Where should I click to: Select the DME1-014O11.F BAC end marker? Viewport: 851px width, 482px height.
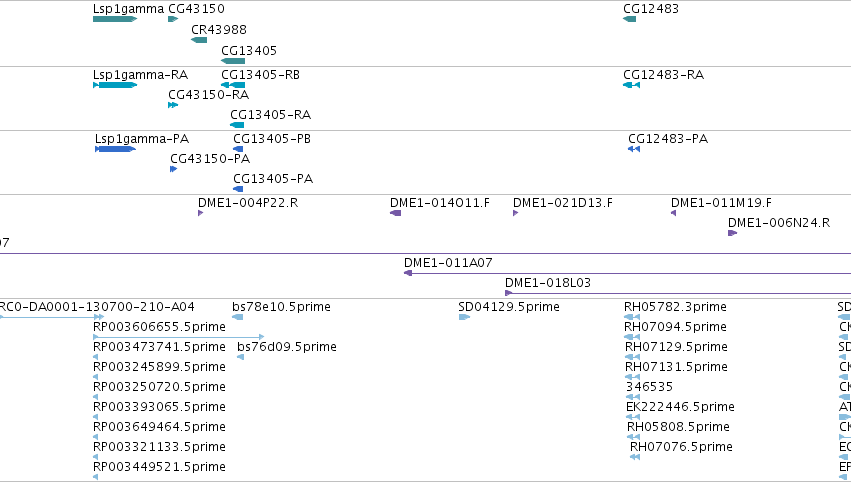pos(396,213)
